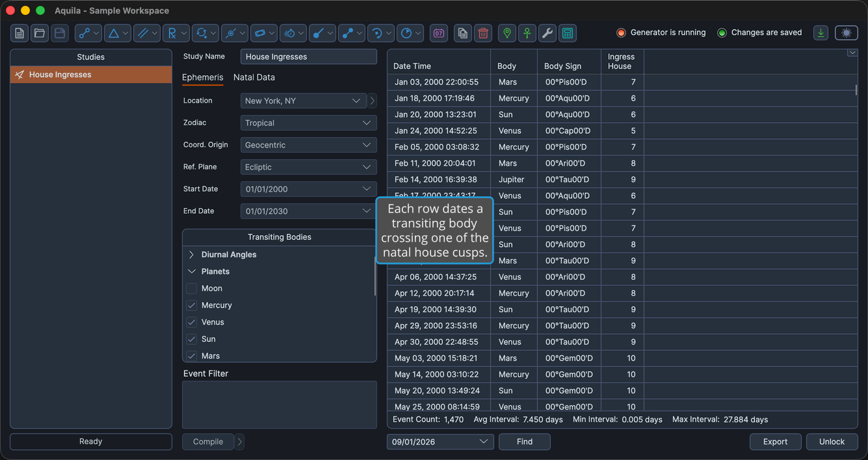Viewport: 868px width, 460px height.
Task: Click the planetary ring orbit icon
Action: (259, 33)
